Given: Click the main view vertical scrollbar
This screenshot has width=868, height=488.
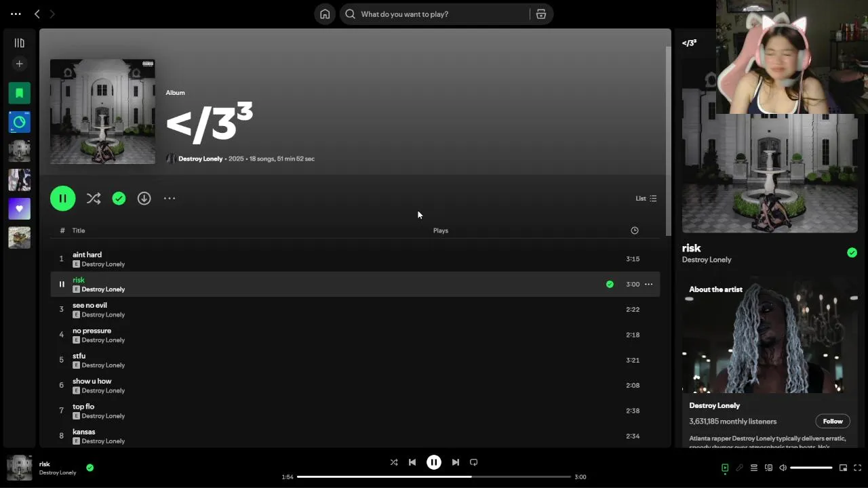Looking at the screenshot, I should coord(668,141).
